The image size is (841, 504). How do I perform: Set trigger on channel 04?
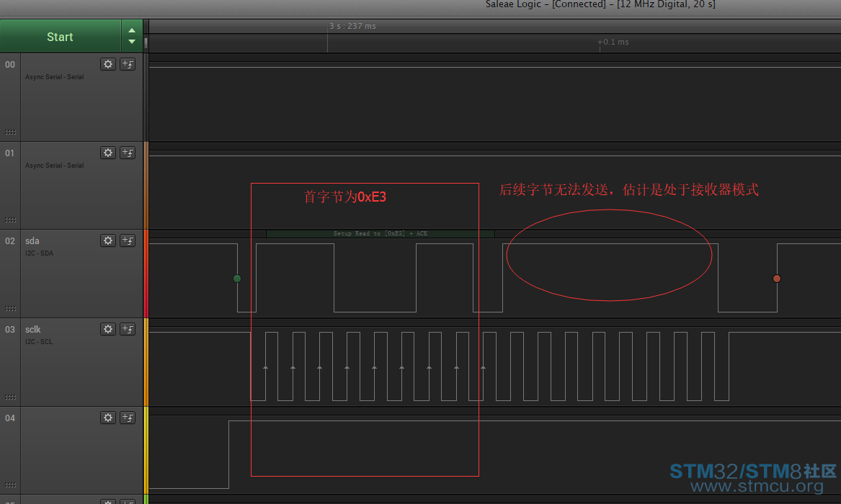coord(128,417)
